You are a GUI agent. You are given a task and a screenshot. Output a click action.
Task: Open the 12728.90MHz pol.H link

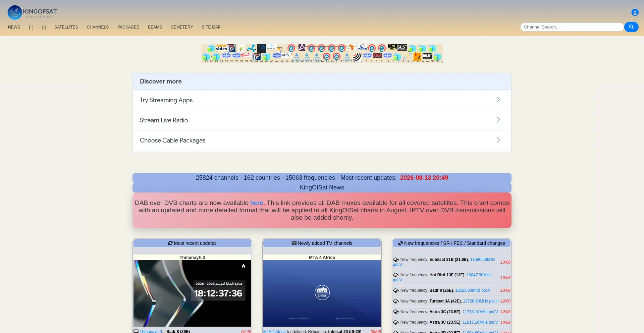coord(481,301)
